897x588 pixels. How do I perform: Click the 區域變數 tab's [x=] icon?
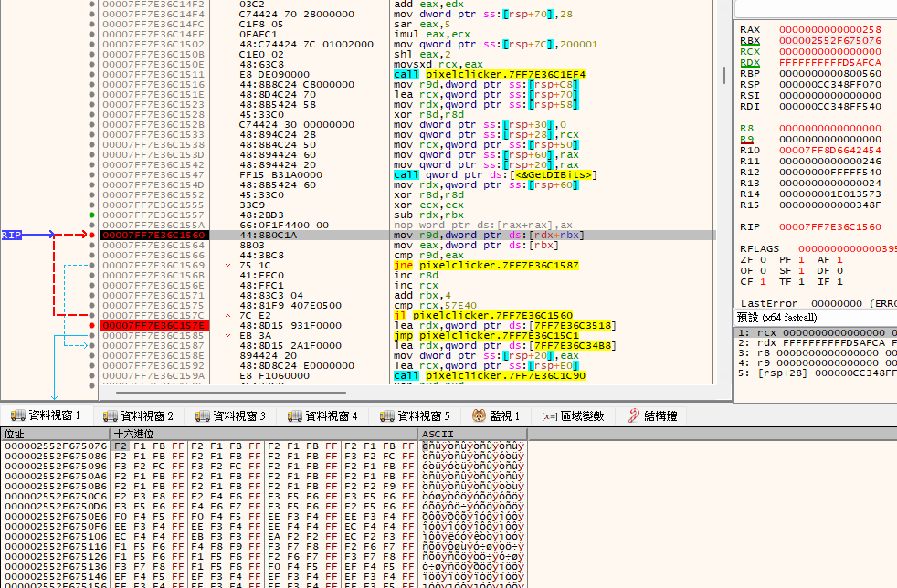(x=549, y=416)
